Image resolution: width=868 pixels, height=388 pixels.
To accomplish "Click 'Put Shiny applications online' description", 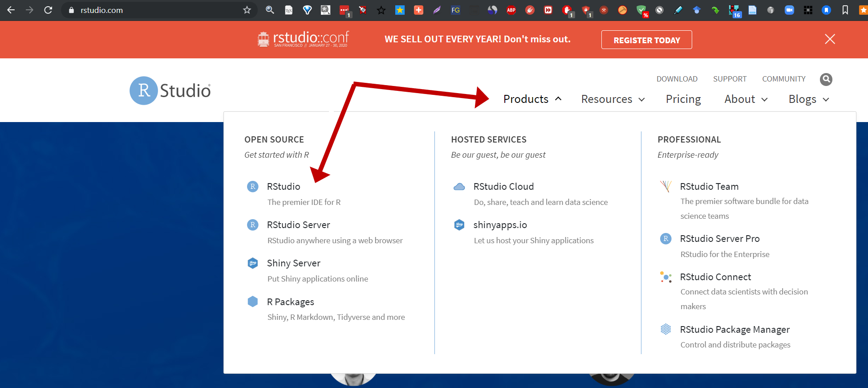I will pos(317,279).
